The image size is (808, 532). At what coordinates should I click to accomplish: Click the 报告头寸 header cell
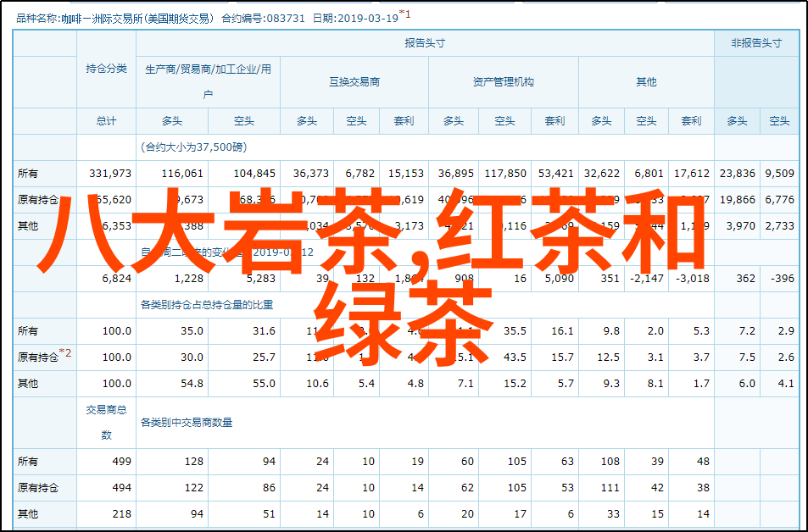[x=424, y=42]
